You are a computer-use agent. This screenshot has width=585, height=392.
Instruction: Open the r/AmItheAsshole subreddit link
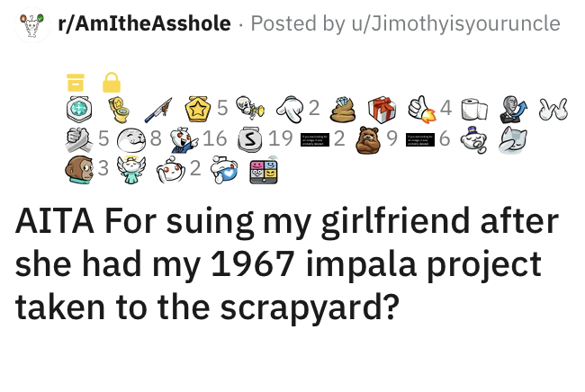click(x=144, y=23)
